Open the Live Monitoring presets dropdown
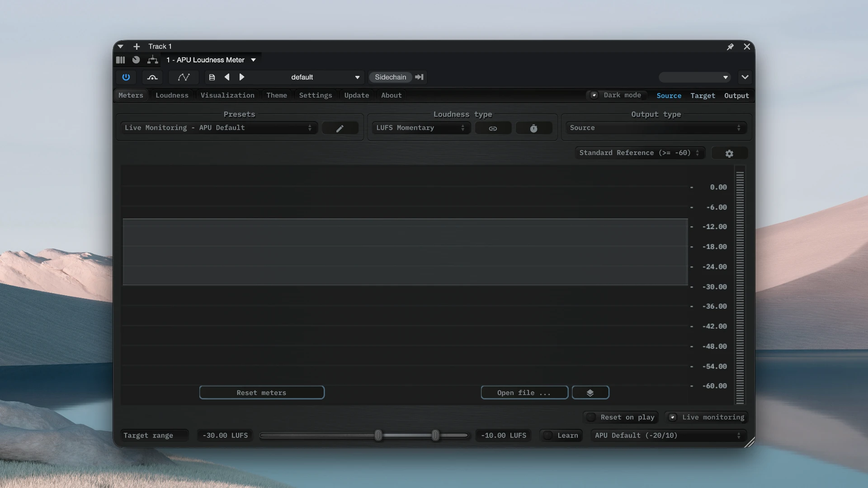This screenshot has height=488, width=868. tap(219, 128)
